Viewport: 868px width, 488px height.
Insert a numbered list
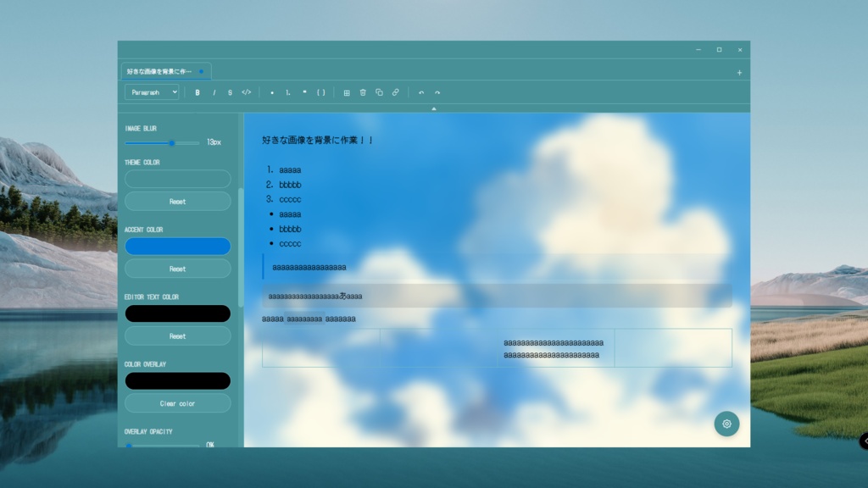tap(288, 92)
